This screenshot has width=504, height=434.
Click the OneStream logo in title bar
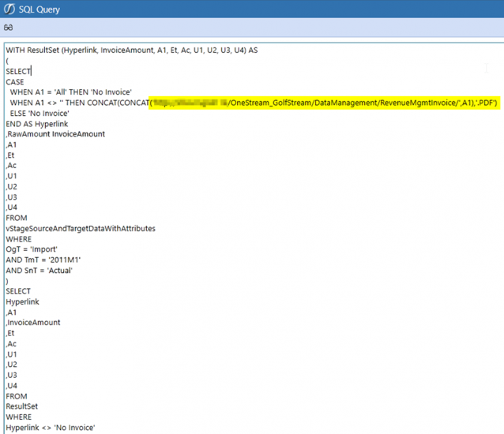(9, 9)
